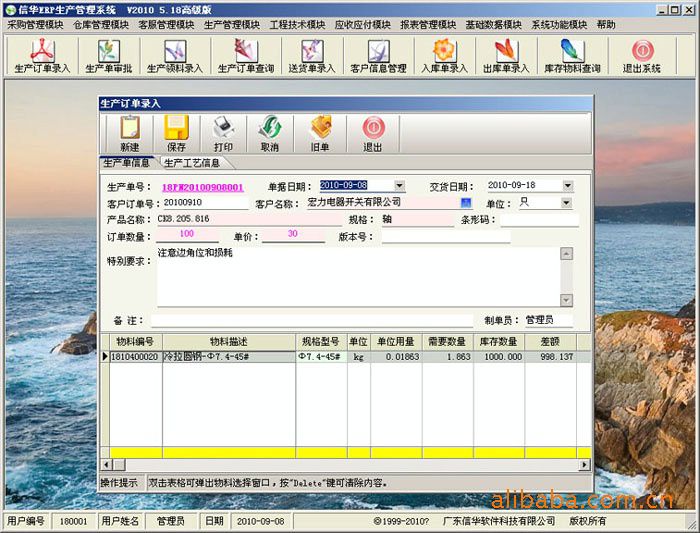This screenshot has height=533, width=700.
Task: Open 系统功能模块 menu
Action: point(559,25)
